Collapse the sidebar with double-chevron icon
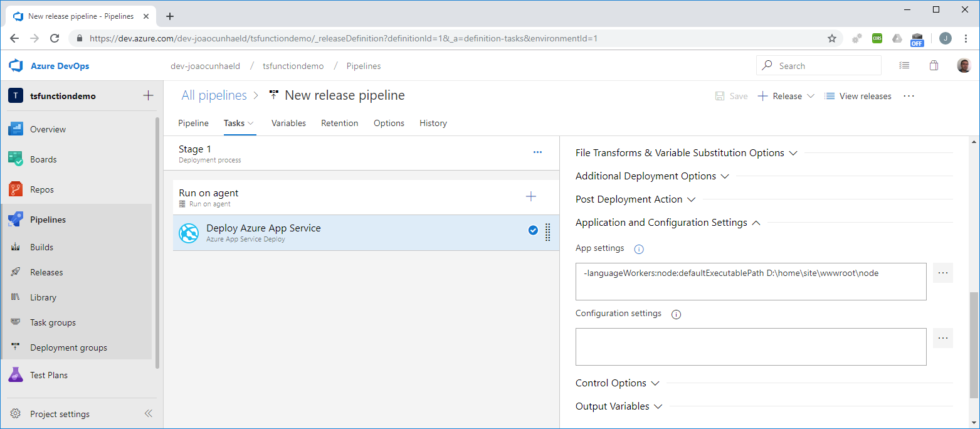980x429 pixels. click(149, 413)
